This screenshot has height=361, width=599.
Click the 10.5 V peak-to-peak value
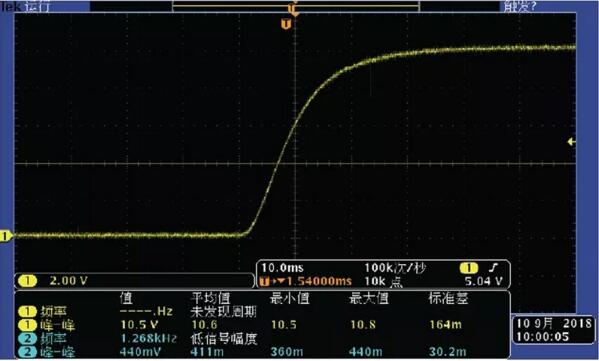[x=139, y=325]
